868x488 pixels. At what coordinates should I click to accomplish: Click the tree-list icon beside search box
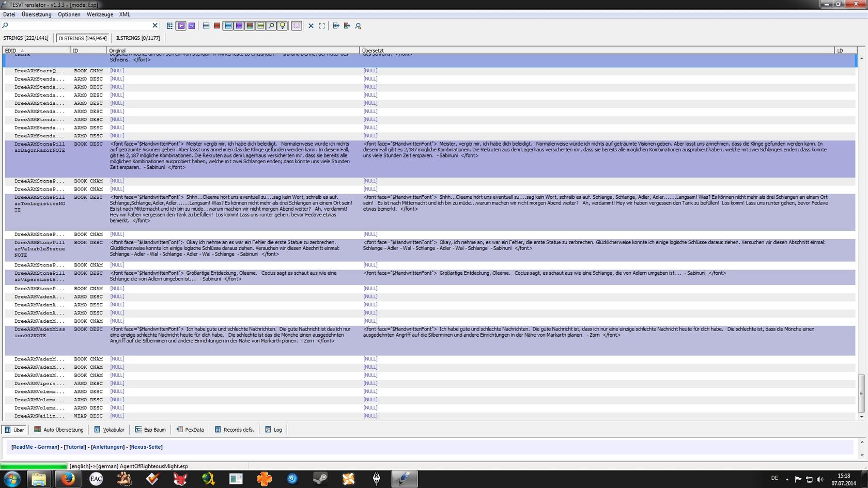[x=170, y=26]
